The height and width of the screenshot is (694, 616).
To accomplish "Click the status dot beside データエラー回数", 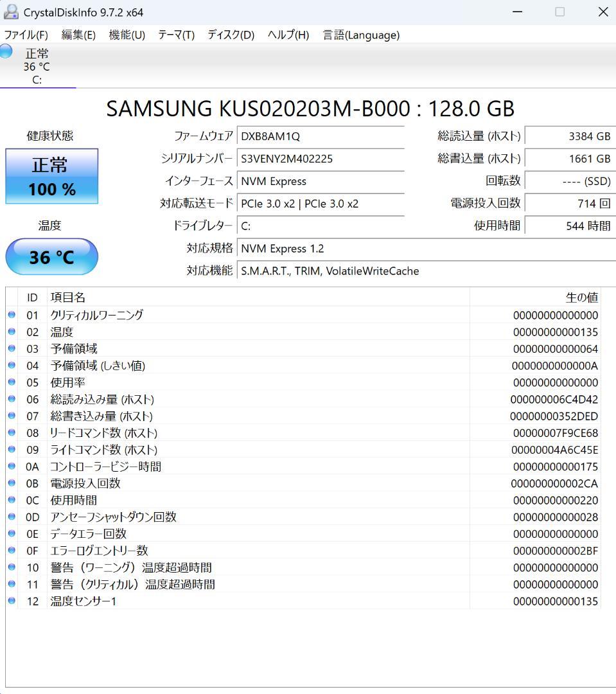I will [12, 533].
